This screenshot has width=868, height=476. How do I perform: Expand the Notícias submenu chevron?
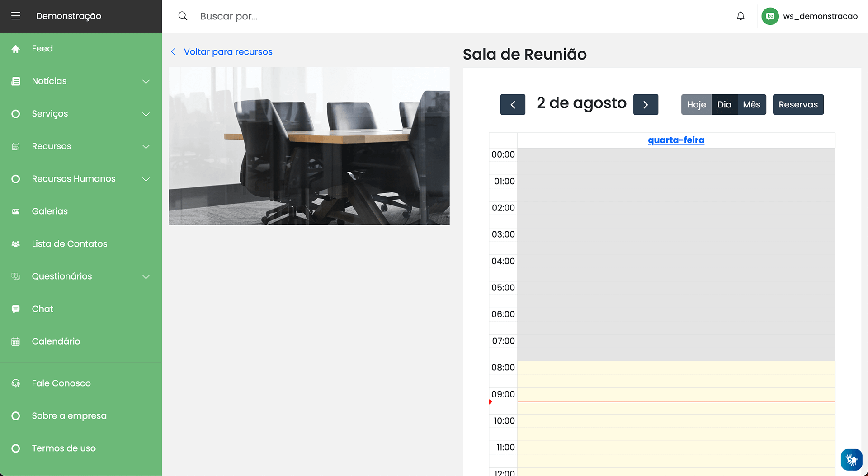pyautogui.click(x=146, y=82)
